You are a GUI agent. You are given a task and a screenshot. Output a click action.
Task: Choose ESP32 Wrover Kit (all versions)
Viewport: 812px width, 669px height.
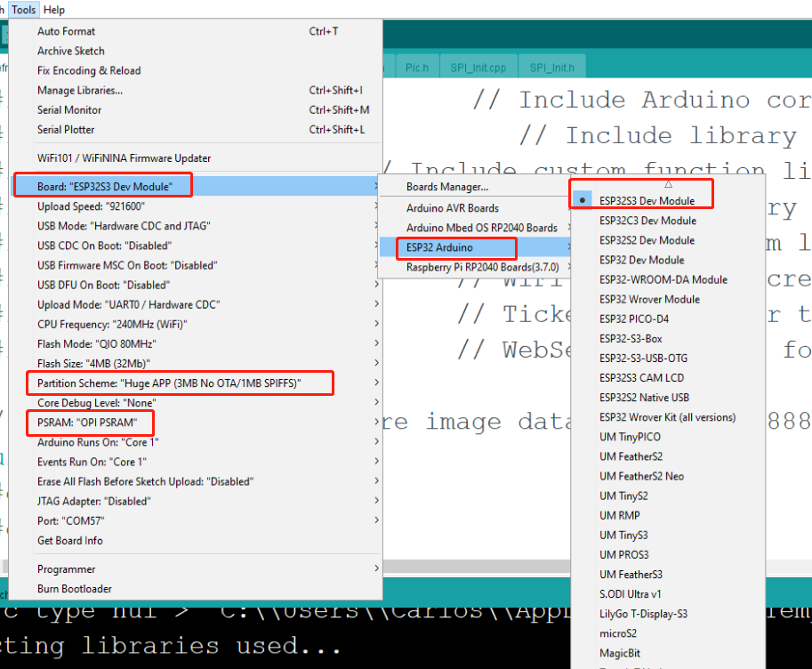point(668,417)
